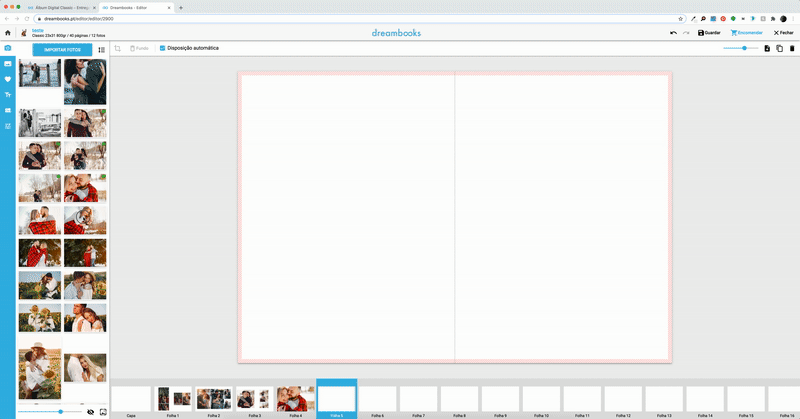Open the photo list sort options
The height and width of the screenshot is (419, 800).
click(101, 49)
